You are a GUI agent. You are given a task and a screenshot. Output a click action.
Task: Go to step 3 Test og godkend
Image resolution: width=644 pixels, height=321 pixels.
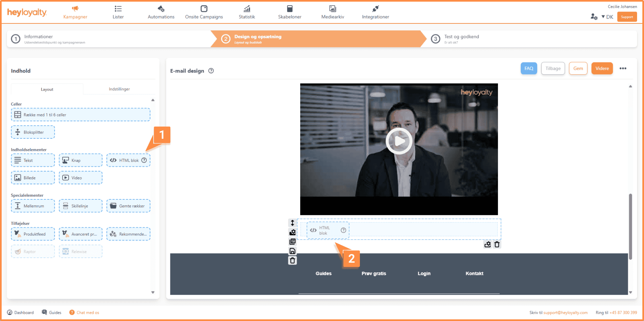[x=461, y=39]
